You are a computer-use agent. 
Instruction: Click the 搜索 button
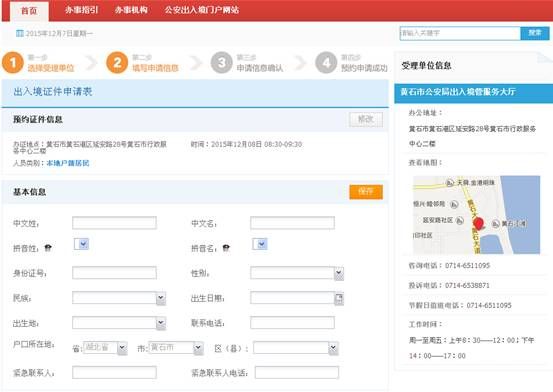click(535, 33)
